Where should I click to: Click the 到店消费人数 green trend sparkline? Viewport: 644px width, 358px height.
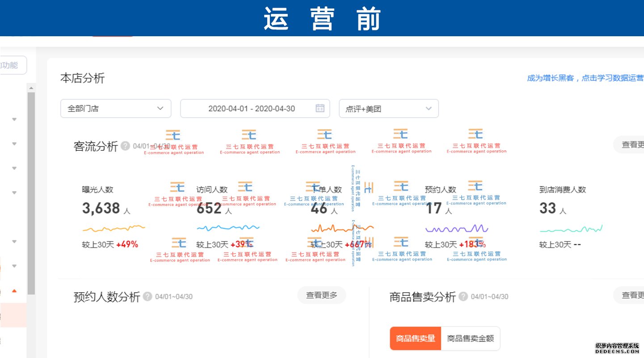click(x=571, y=229)
